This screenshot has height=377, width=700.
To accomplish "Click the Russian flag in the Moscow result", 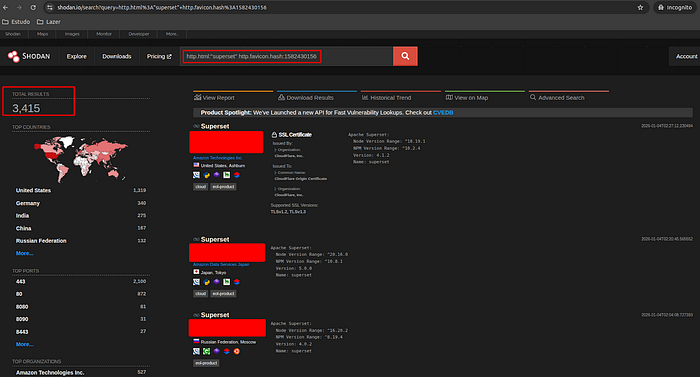I will coord(196,342).
